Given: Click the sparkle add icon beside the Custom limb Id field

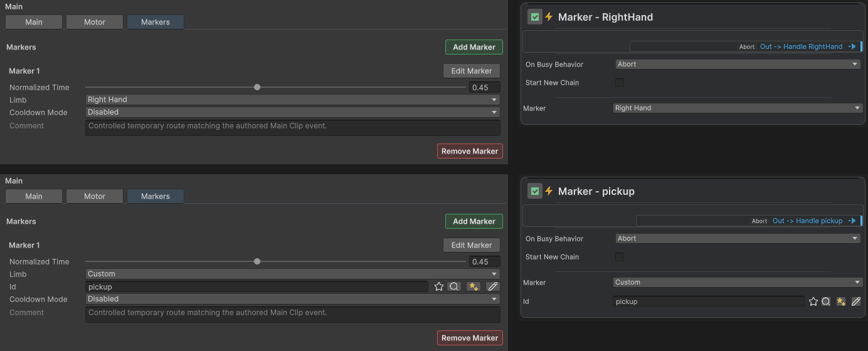Looking at the screenshot, I should 474,286.
